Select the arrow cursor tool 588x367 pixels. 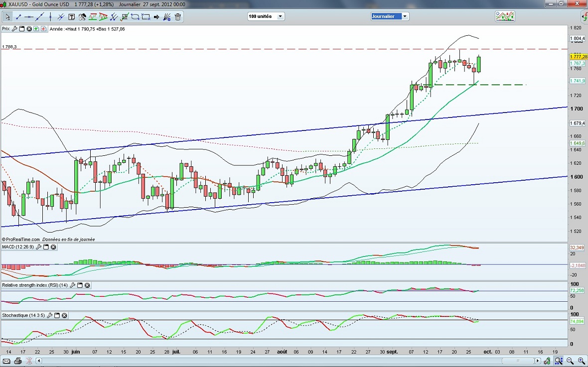point(8,17)
